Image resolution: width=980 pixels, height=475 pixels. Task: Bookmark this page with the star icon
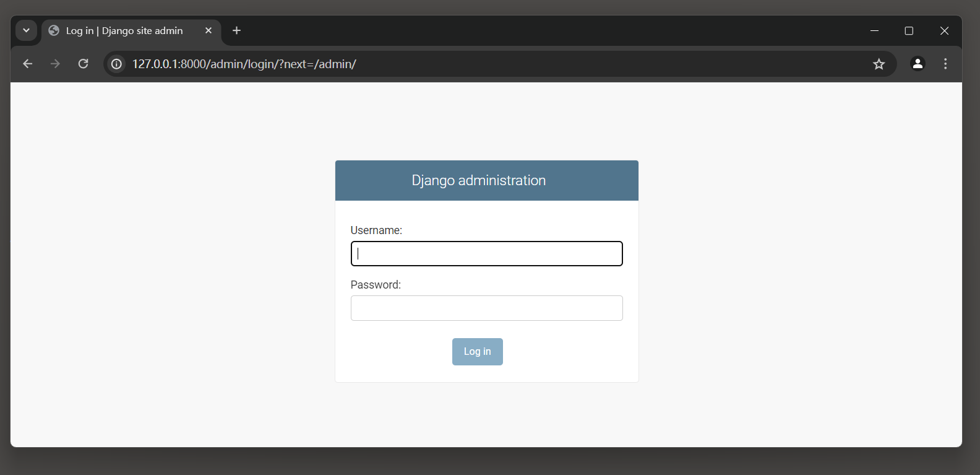pyautogui.click(x=879, y=64)
